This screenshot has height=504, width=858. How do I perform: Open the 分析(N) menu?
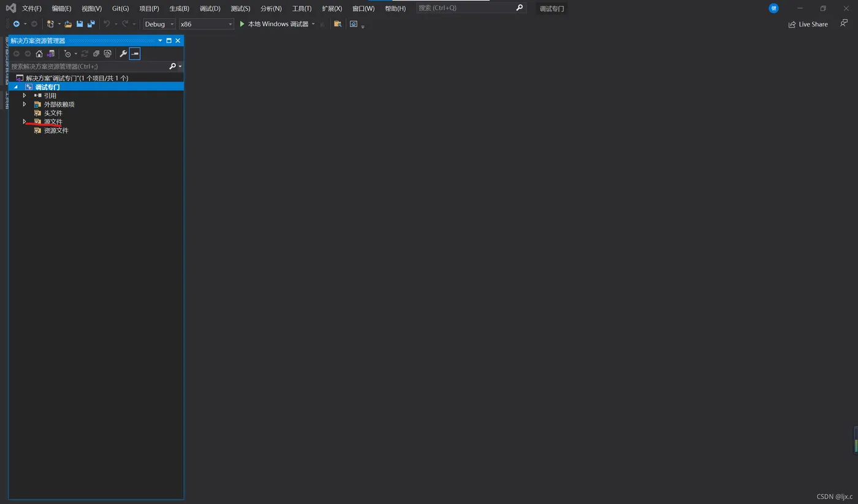tap(271, 9)
